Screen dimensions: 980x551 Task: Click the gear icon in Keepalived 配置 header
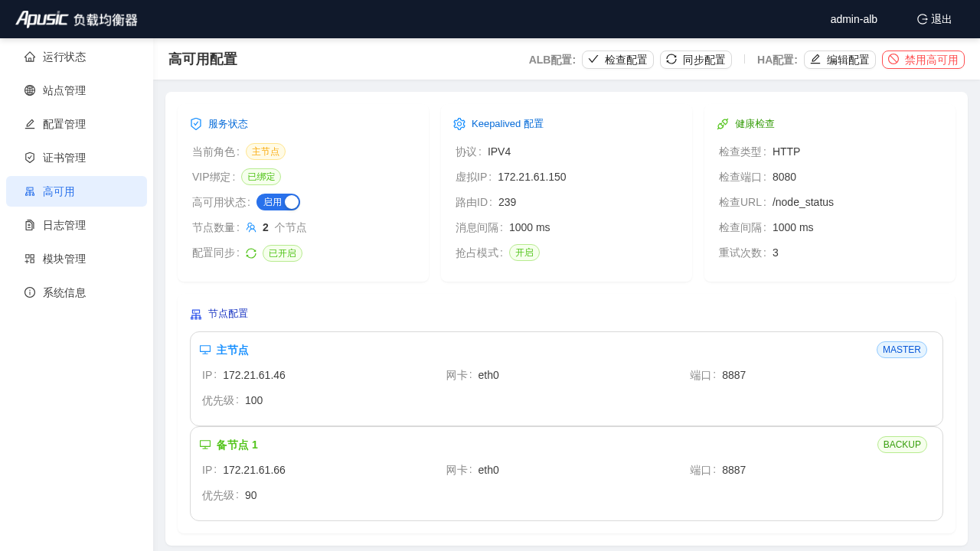pos(459,124)
